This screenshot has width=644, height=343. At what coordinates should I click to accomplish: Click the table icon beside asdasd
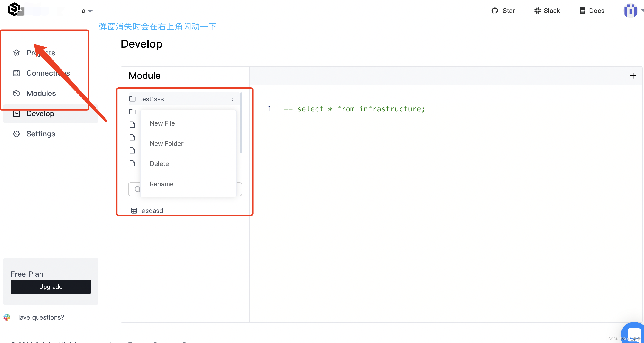tap(134, 211)
